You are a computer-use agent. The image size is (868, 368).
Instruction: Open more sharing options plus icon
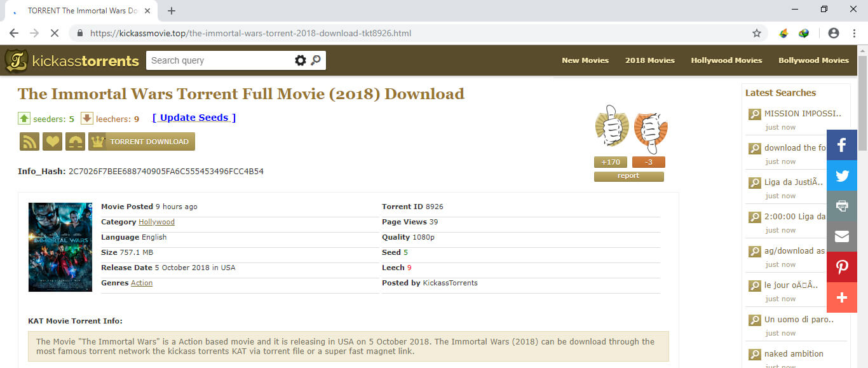click(x=842, y=297)
